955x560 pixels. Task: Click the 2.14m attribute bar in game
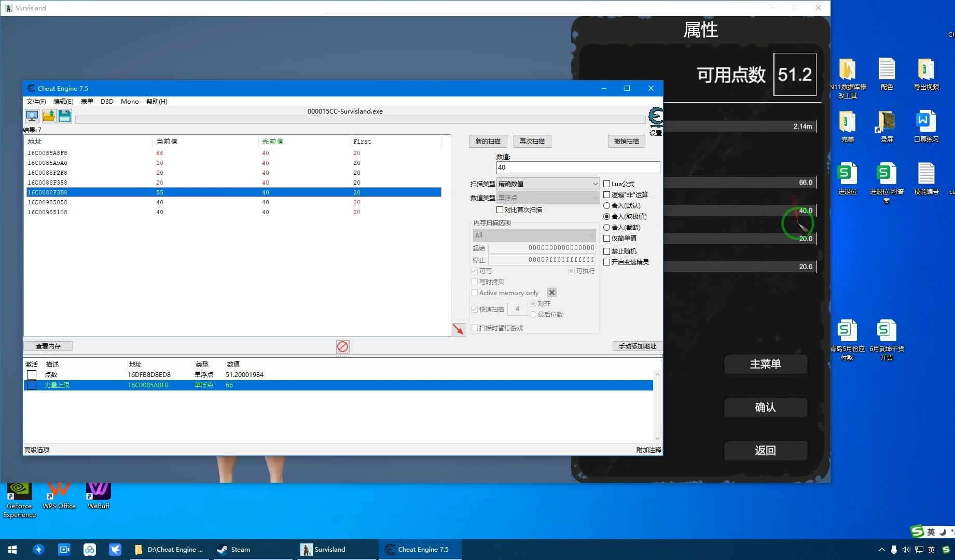[x=740, y=126]
